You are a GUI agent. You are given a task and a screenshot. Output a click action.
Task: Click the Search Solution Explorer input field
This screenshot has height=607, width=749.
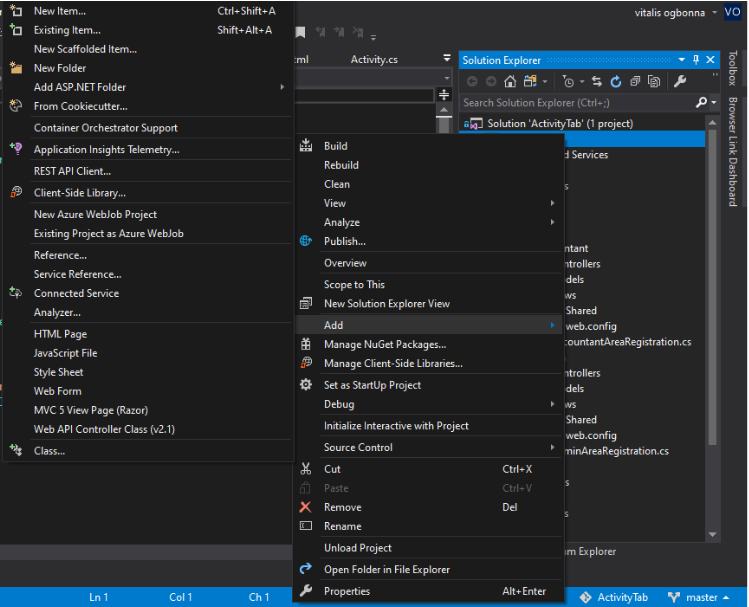(578, 102)
